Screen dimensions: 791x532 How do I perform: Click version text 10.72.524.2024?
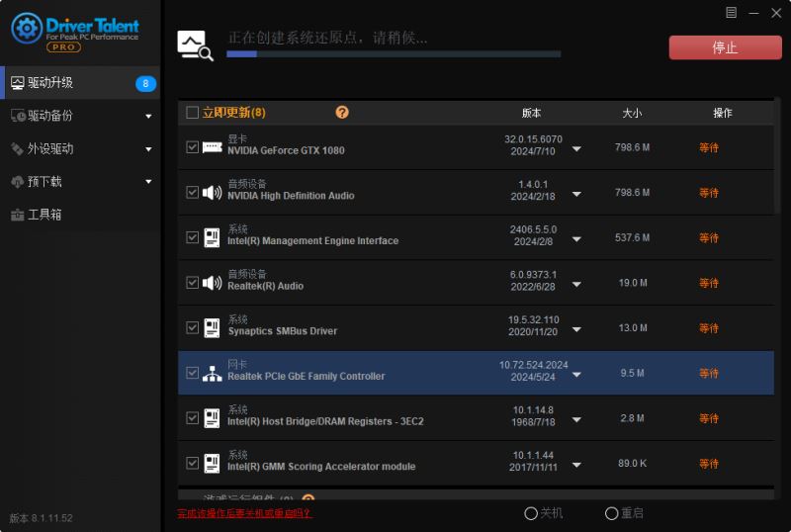(534, 365)
